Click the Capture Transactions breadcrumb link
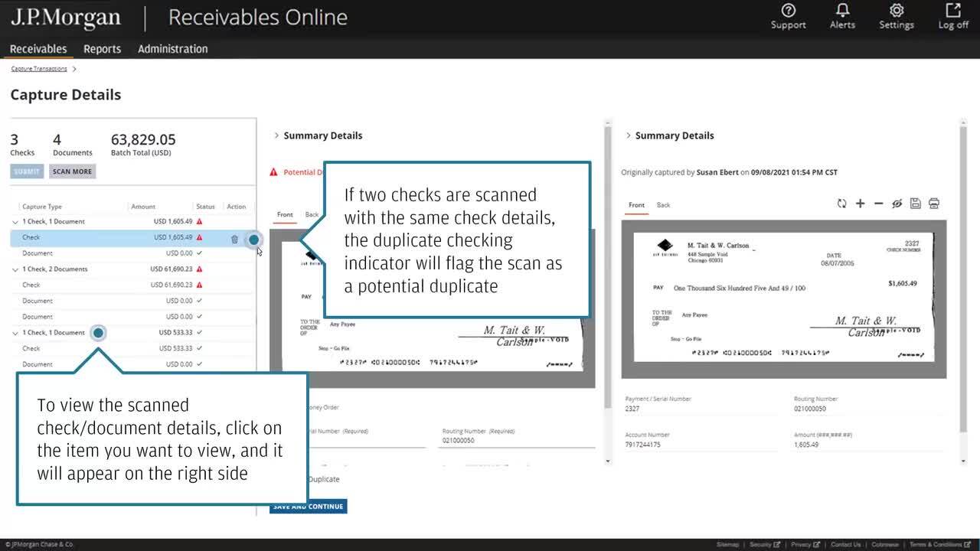 pyautogui.click(x=39, y=69)
